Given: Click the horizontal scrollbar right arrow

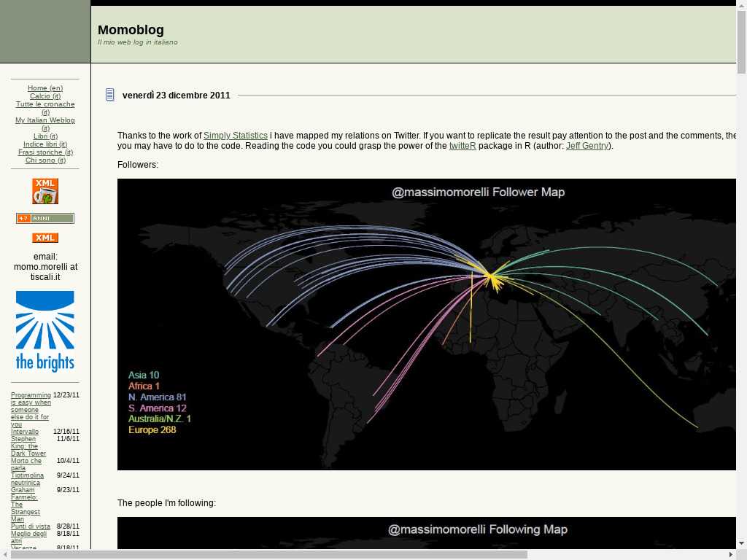Looking at the screenshot, I should [730, 555].
